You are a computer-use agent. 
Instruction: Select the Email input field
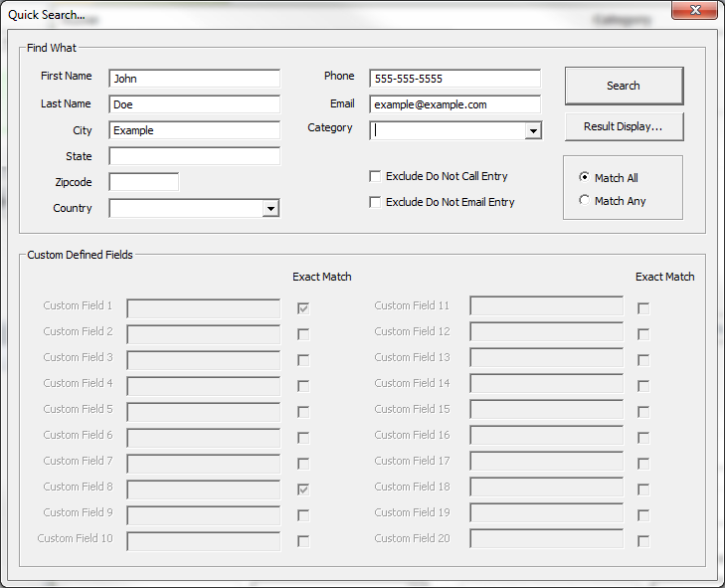[x=454, y=104]
